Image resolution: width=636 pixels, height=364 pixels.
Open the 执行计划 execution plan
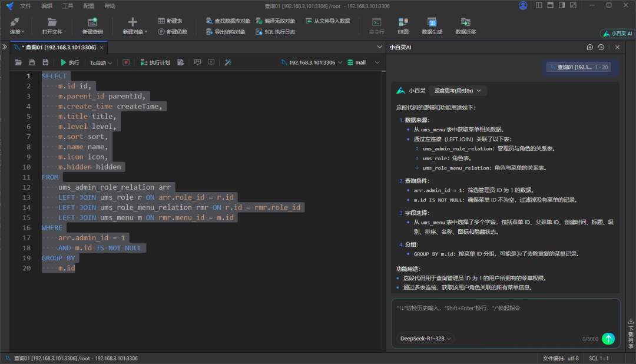point(154,62)
